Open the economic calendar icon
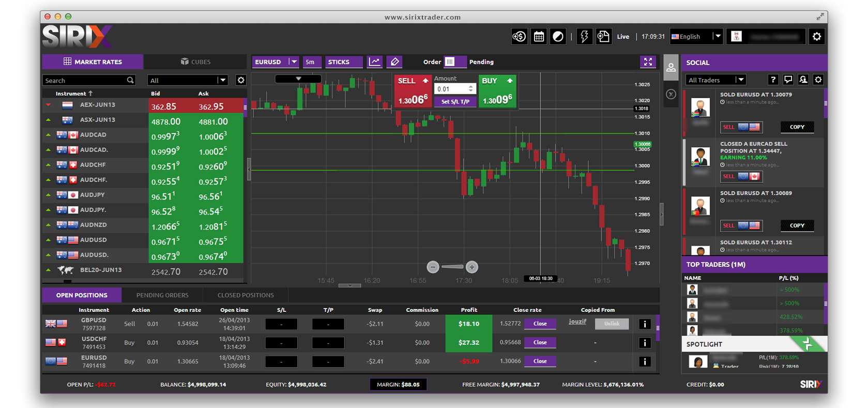Image resolution: width=868 pixels, height=408 pixels. (539, 37)
